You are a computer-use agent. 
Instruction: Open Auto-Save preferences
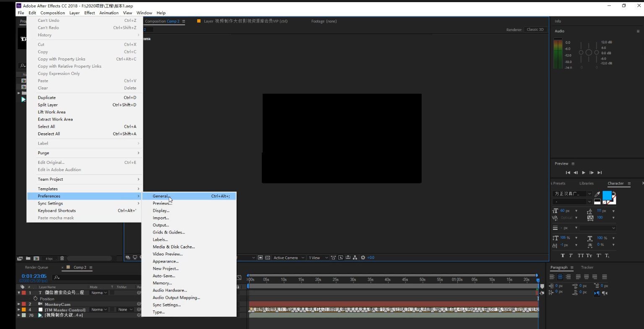[x=189, y=276]
